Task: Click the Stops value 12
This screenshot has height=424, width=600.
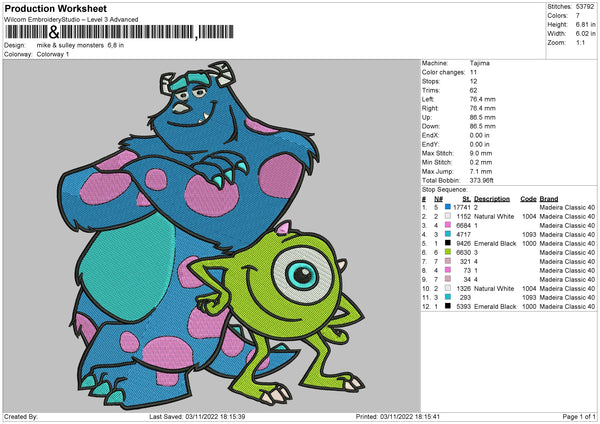Action: (473, 82)
